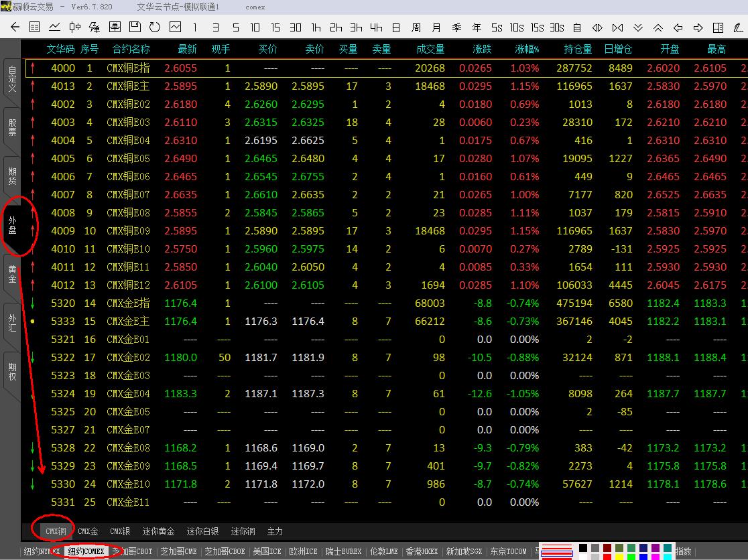Click the double chevron up icon
The image size is (748, 560).
click(x=658, y=27)
